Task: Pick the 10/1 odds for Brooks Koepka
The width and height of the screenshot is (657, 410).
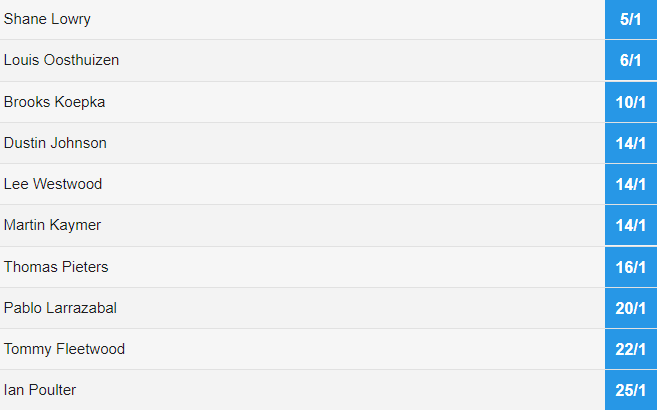Action: (631, 102)
